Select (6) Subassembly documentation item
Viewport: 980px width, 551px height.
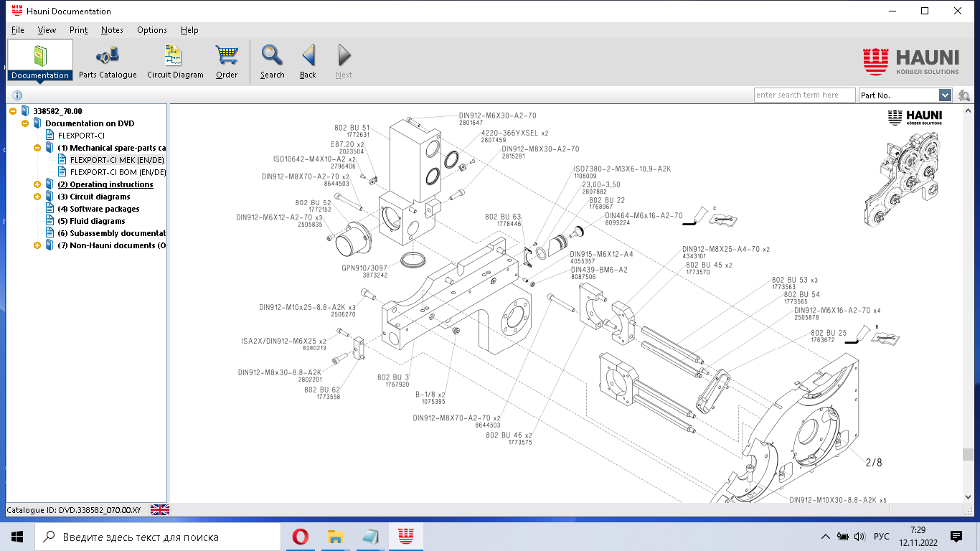(x=112, y=233)
